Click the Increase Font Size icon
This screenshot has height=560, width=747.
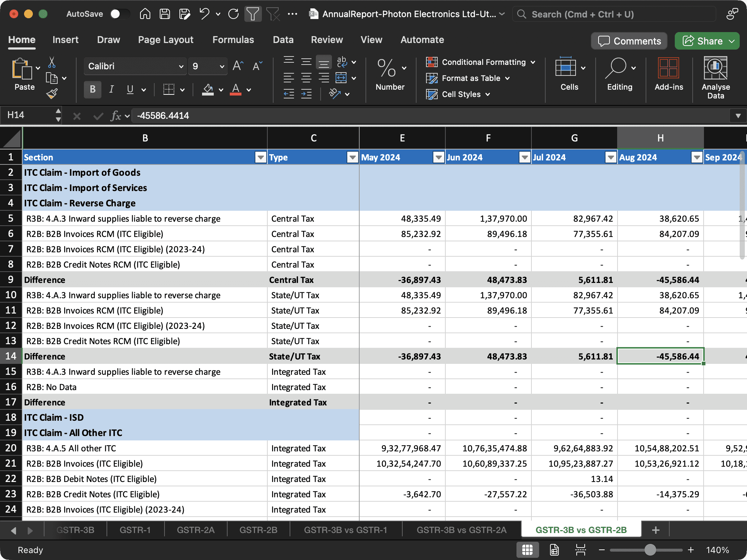point(238,66)
